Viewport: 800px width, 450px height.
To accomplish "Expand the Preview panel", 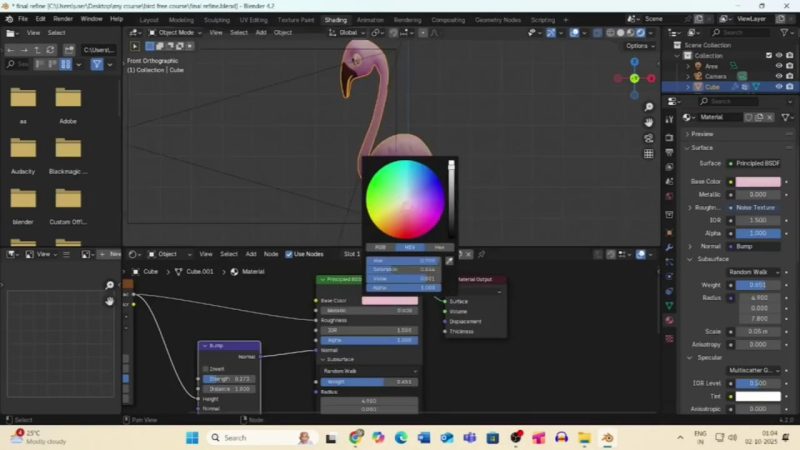I will click(x=701, y=134).
